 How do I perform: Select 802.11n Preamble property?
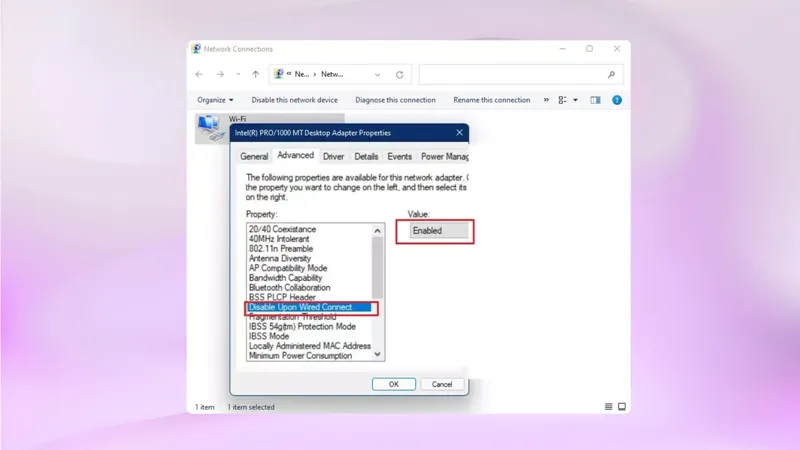(x=281, y=248)
